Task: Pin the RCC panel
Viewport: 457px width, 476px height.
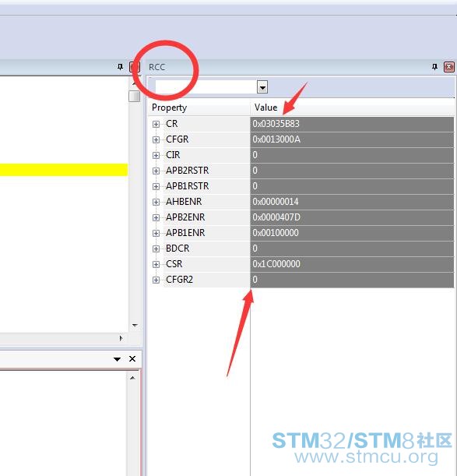Action: click(434, 67)
